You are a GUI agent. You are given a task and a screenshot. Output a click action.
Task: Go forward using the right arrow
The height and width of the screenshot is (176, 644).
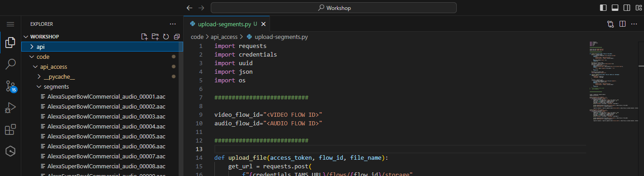[x=201, y=8]
